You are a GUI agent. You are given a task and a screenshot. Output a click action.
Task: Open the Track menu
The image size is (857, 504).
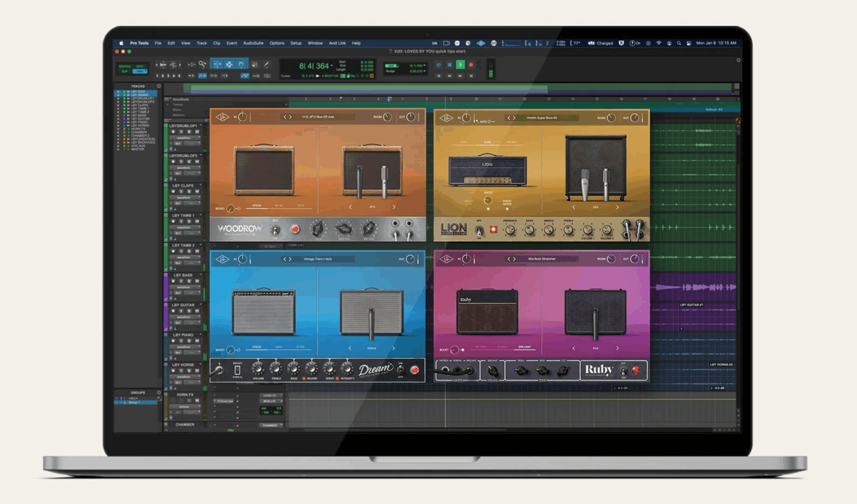pos(201,43)
